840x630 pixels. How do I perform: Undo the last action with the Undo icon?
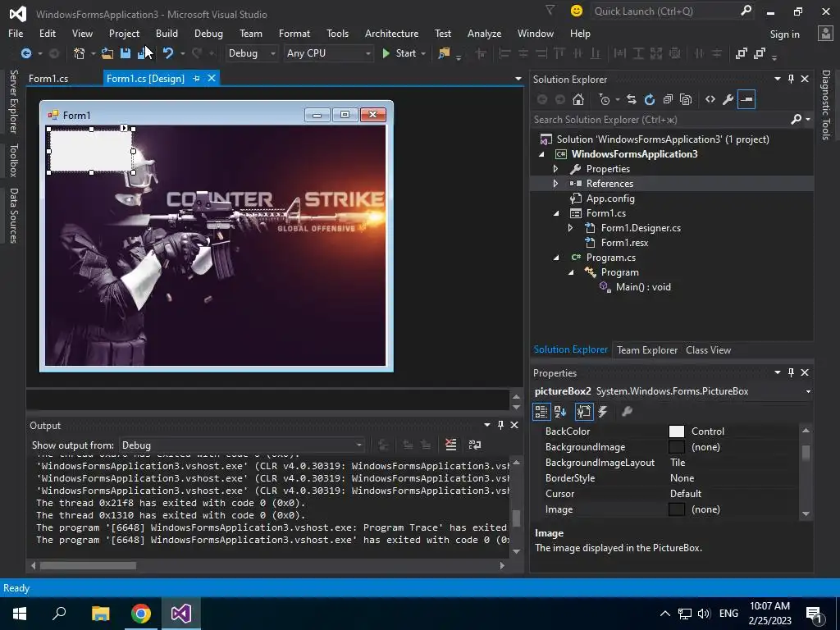tap(168, 53)
